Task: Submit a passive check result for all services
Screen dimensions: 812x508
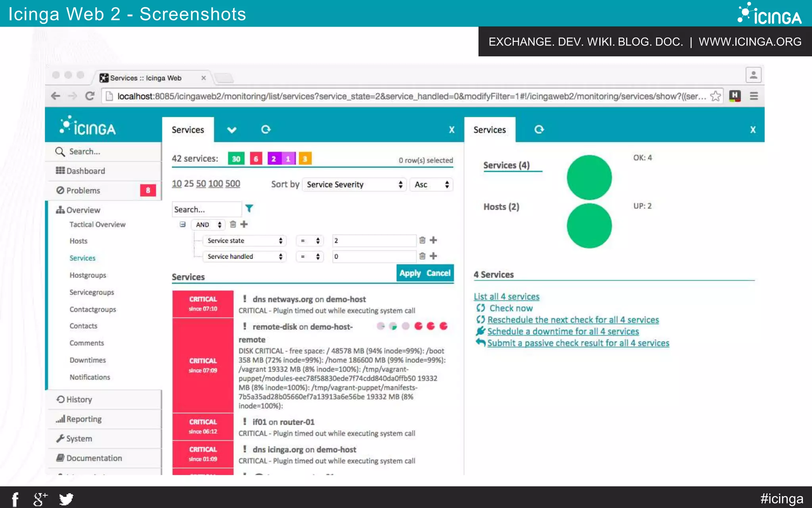Action: (578, 343)
